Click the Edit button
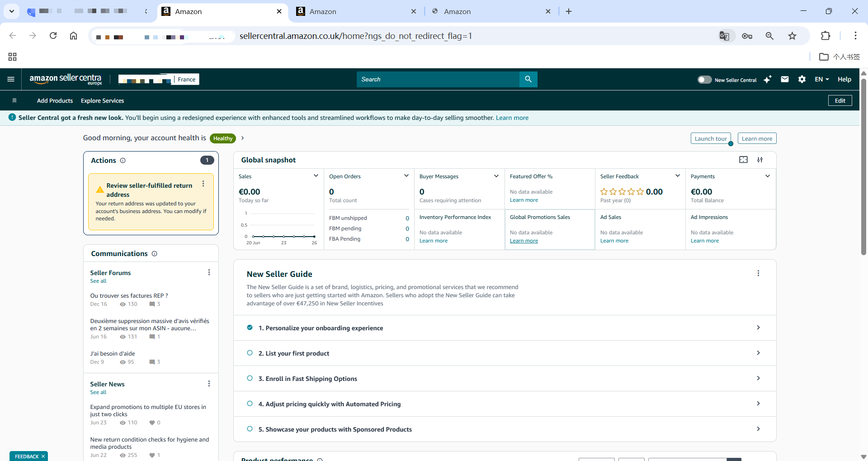The width and height of the screenshot is (868, 461). point(840,100)
